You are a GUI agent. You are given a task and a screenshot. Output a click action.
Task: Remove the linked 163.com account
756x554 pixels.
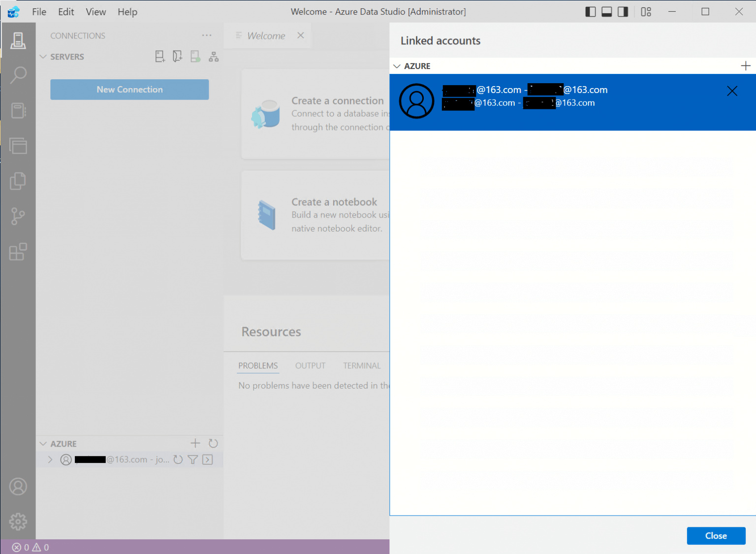click(732, 91)
